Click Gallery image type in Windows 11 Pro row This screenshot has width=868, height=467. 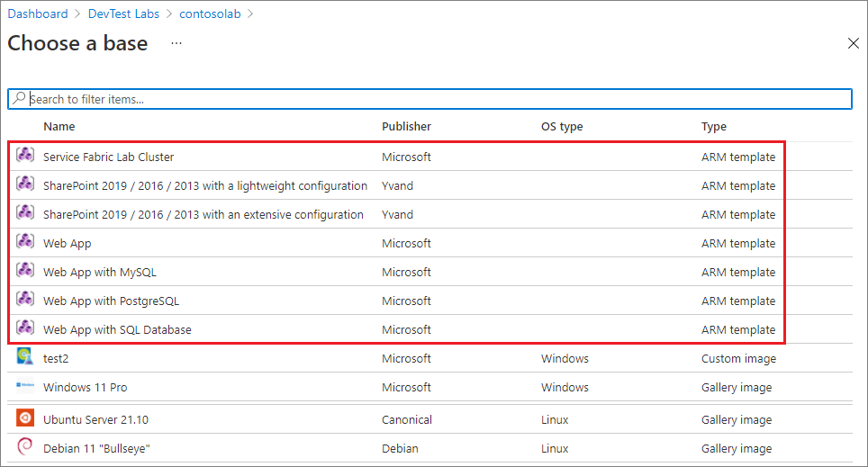click(737, 388)
